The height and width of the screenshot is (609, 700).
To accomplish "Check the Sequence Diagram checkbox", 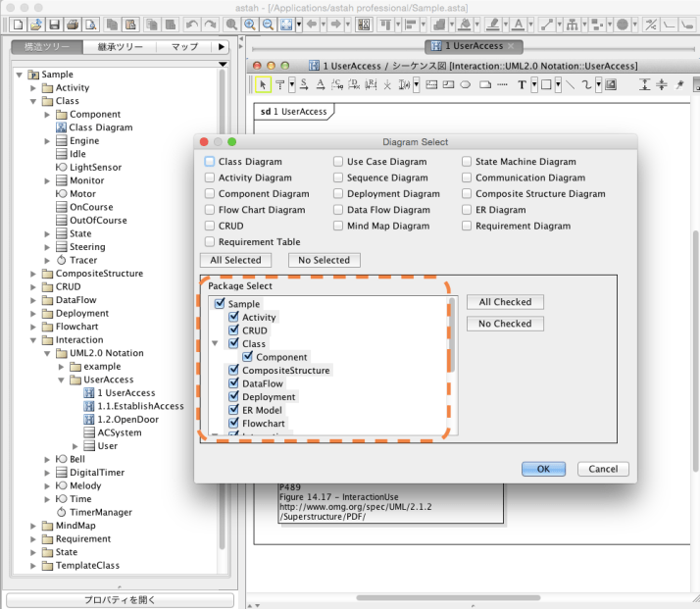I will coord(338,178).
